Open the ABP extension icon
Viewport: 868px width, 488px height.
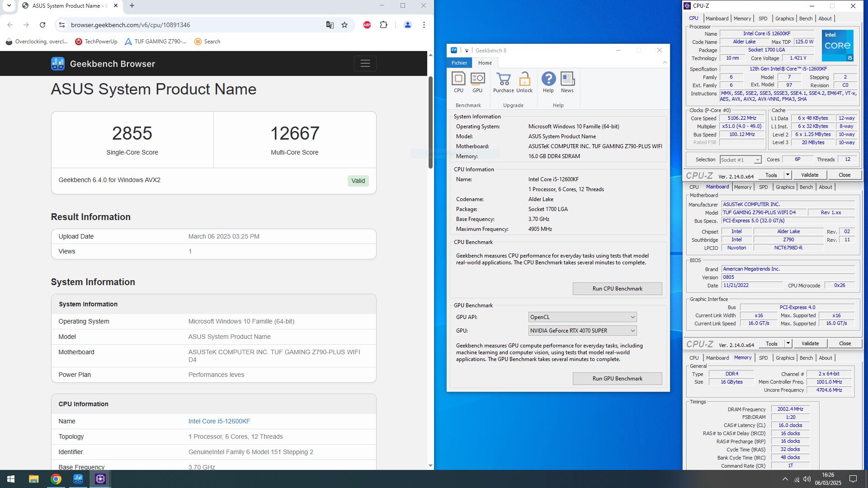coord(367,25)
